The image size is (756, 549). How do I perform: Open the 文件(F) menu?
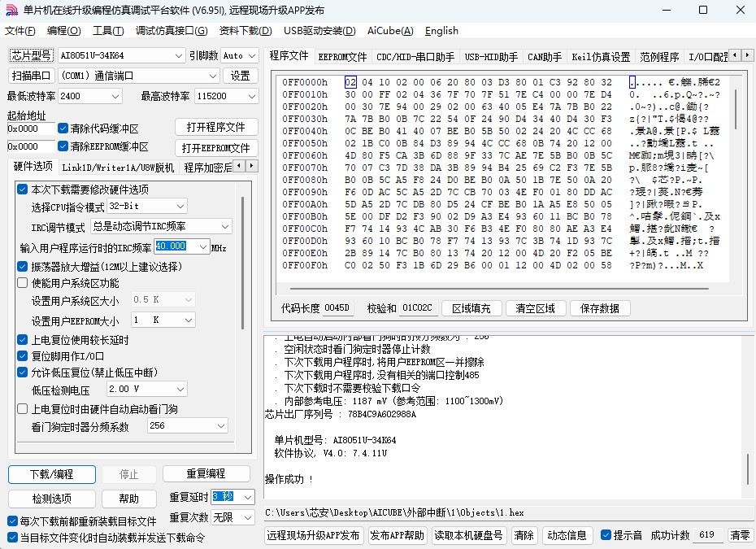pos(20,31)
